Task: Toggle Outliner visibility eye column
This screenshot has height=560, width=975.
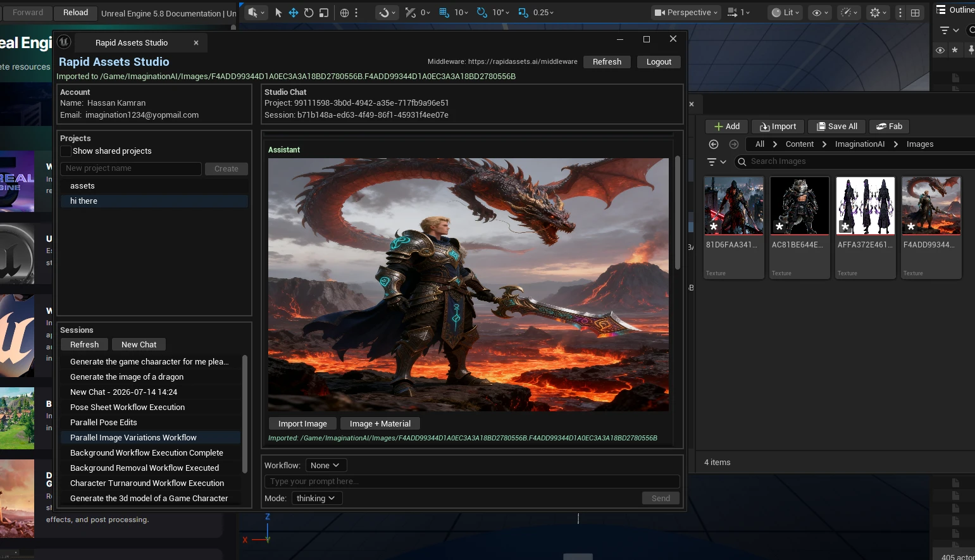Action: point(940,50)
